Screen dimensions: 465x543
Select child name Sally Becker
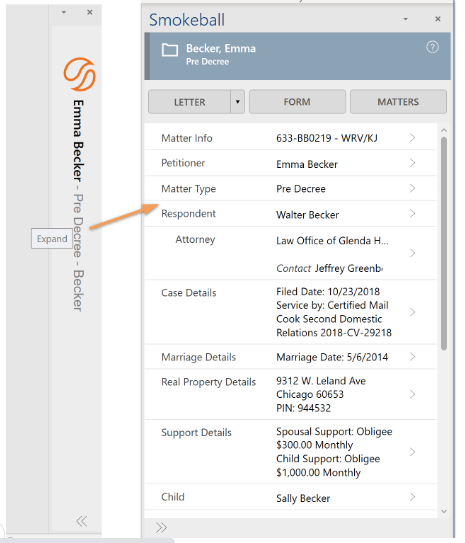pos(303,498)
